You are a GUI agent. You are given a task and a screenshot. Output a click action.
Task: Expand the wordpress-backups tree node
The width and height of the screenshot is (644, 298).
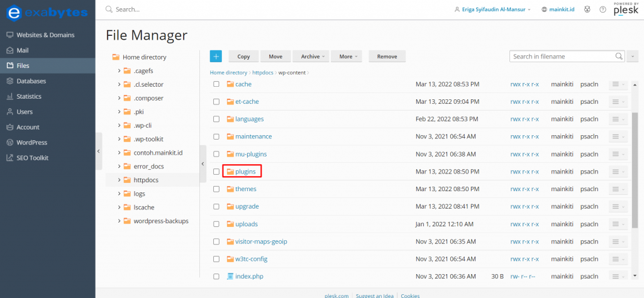pyautogui.click(x=119, y=221)
